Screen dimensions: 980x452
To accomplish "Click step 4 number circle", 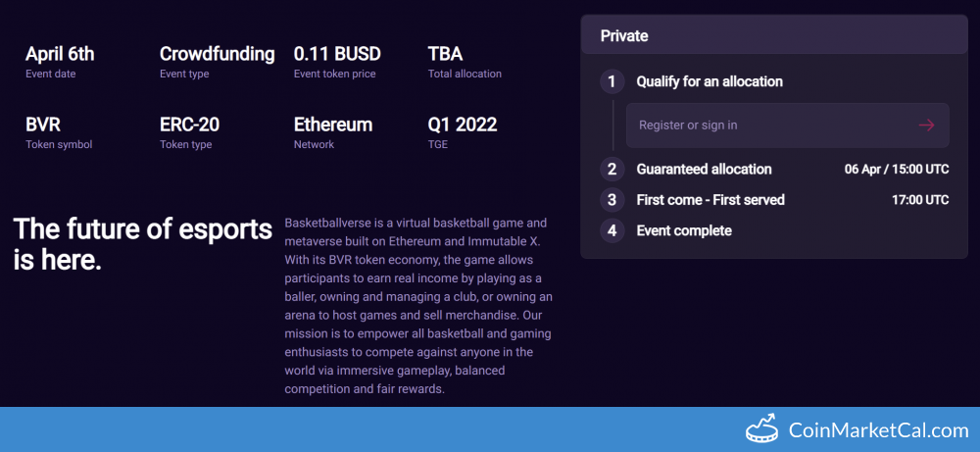I will tap(612, 231).
